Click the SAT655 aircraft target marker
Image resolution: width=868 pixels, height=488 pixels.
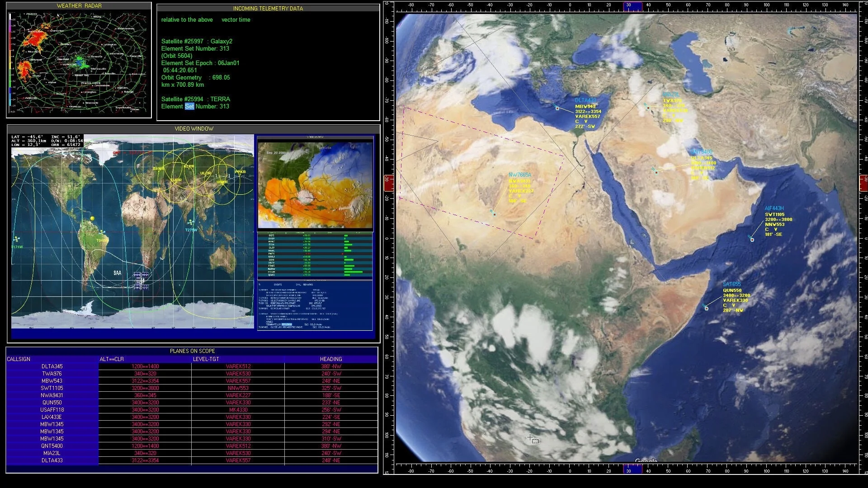707,308
